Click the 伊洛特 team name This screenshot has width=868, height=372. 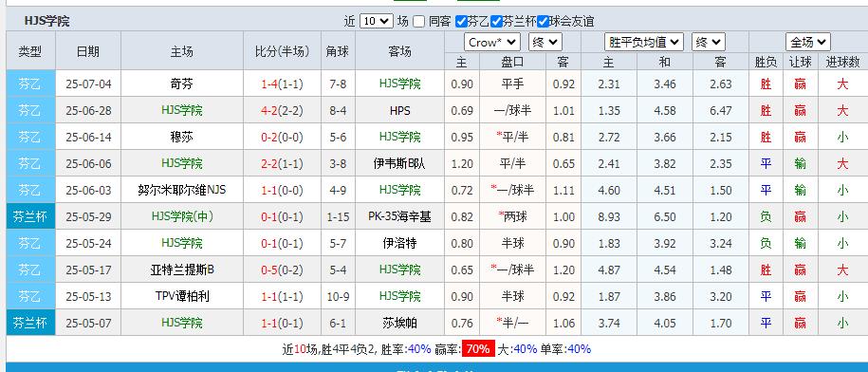point(399,244)
